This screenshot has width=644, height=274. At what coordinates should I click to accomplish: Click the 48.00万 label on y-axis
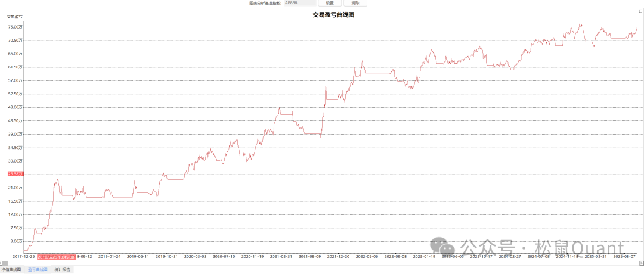16,107
